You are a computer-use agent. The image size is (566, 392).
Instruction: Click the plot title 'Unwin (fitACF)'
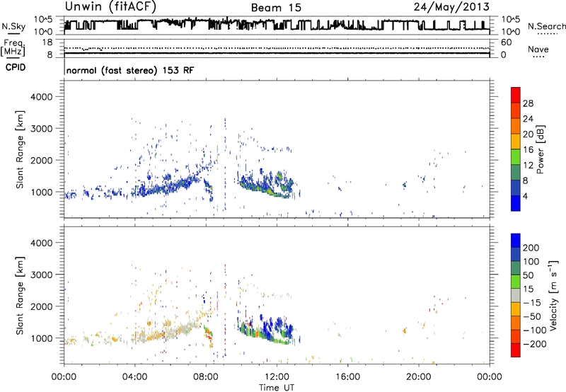point(110,7)
